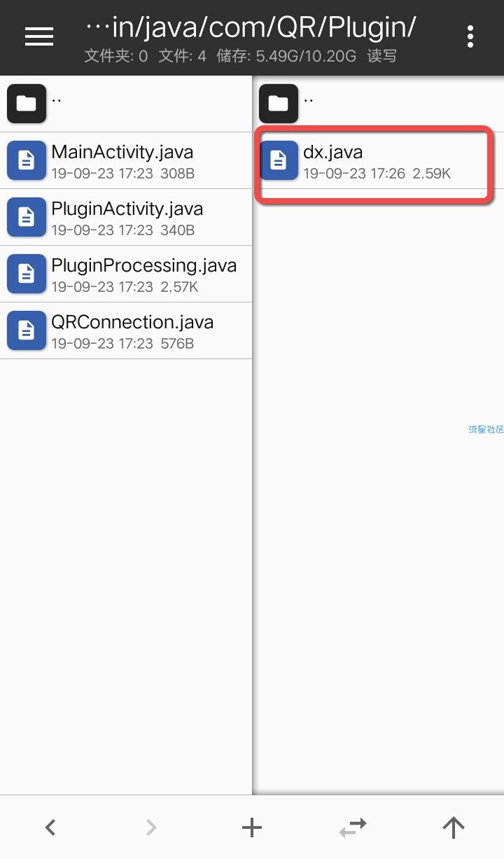The height and width of the screenshot is (859, 504).
Task: Tap the MainActivity.java file icon
Action: (x=27, y=160)
